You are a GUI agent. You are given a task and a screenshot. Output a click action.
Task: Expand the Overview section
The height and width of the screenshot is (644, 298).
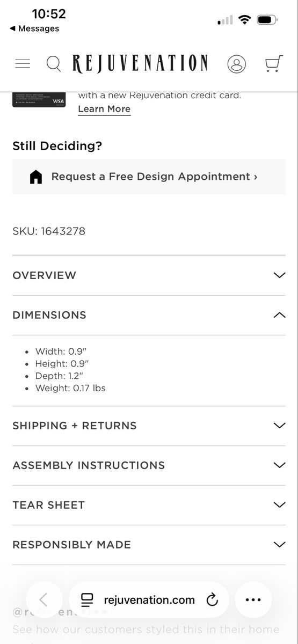(x=149, y=275)
